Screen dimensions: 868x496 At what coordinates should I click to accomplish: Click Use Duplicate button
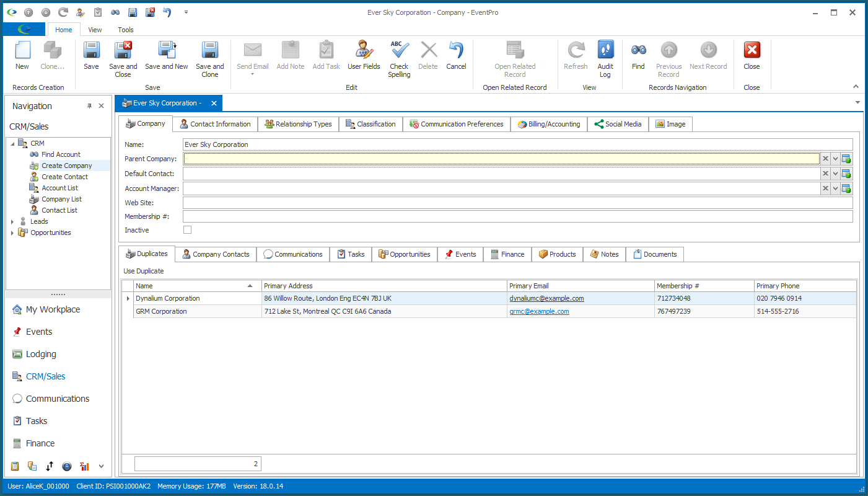144,271
